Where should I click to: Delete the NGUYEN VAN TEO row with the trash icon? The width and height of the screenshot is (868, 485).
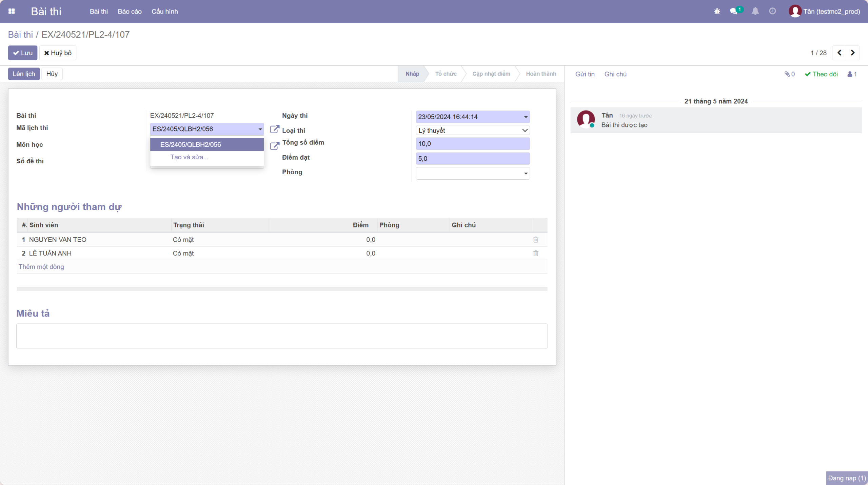point(536,240)
